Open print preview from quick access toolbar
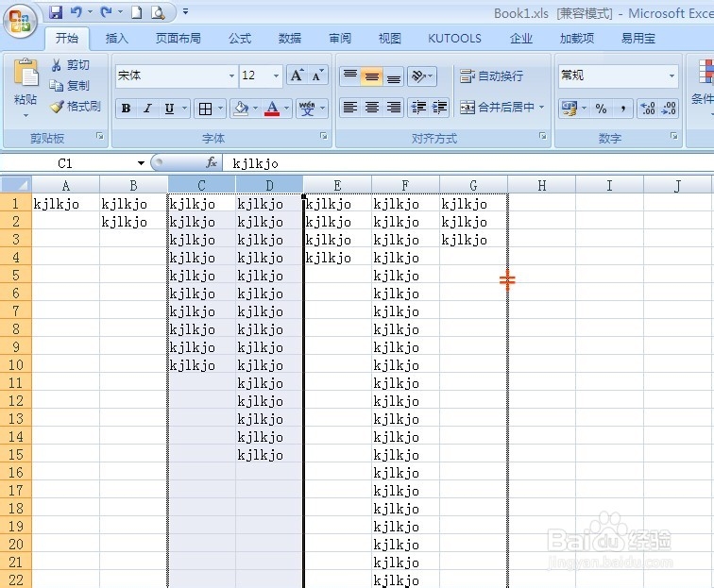Screen dimensions: 714x588 point(158,12)
